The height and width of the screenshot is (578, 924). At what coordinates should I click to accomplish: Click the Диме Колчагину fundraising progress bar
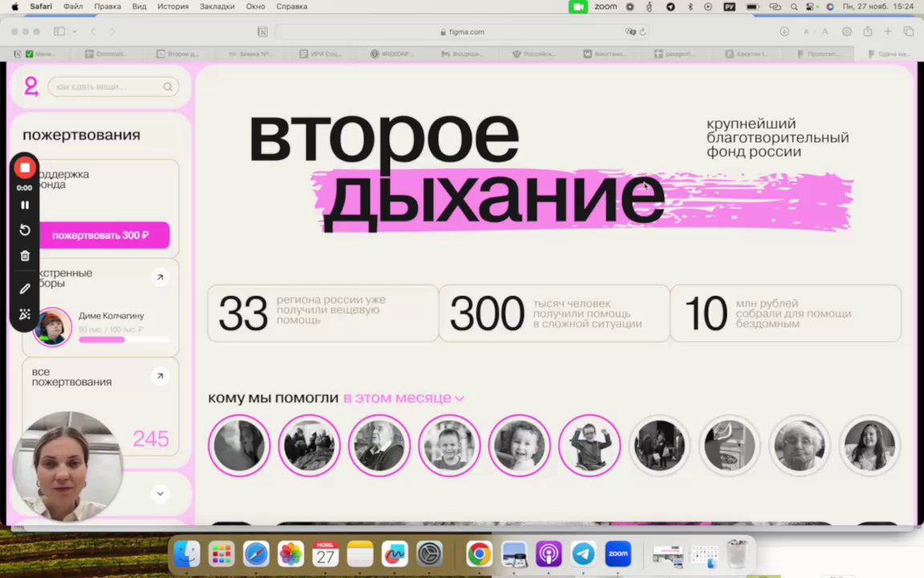point(124,340)
